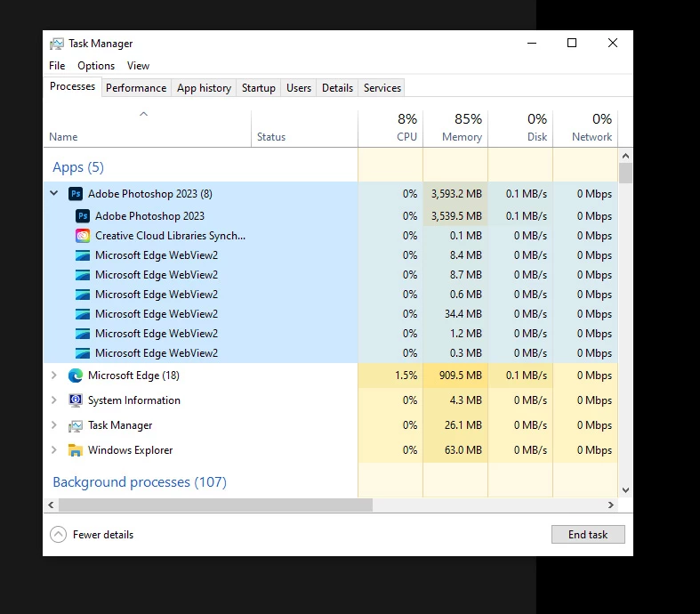The width and height of the screenshot is (700, 614).
Task: Open the Options menu
Action: [96, 66]
